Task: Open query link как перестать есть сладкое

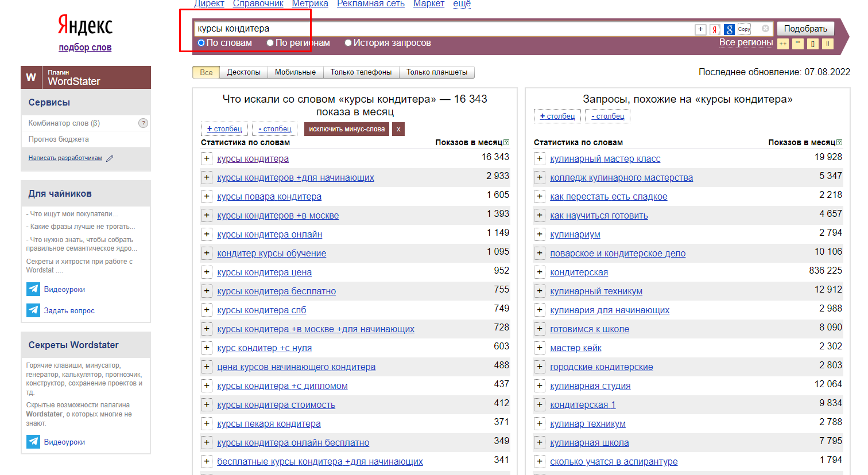Action: coord(609,197)
